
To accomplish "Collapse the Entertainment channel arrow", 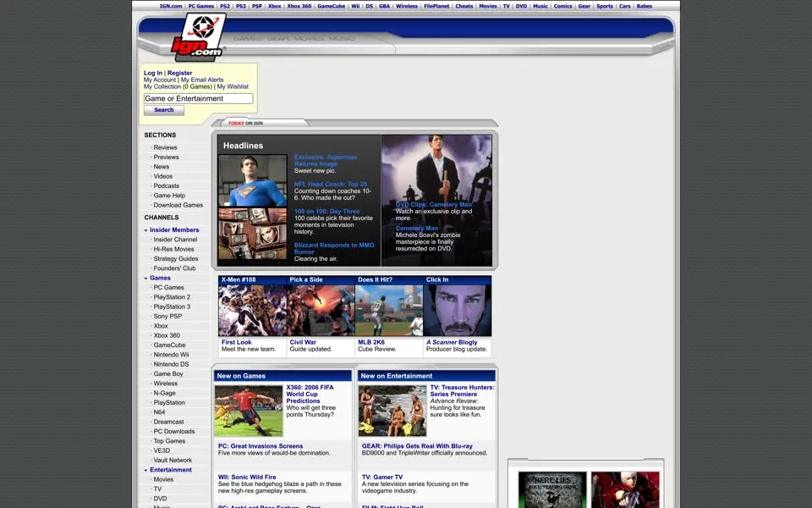I will click(x=145, y=470).
